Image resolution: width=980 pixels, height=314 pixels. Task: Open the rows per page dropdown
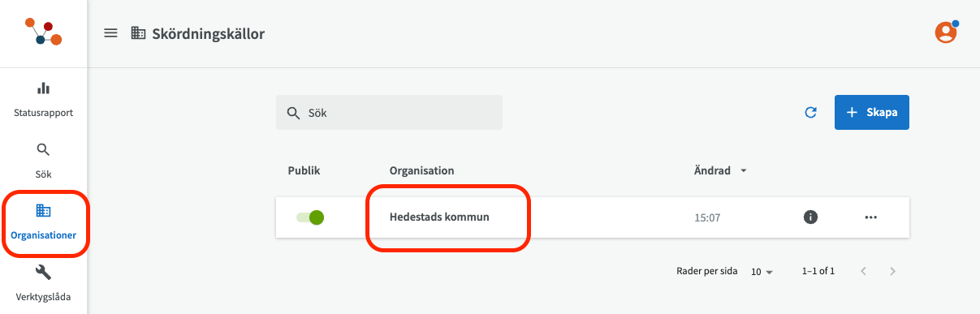coord(762,272)
